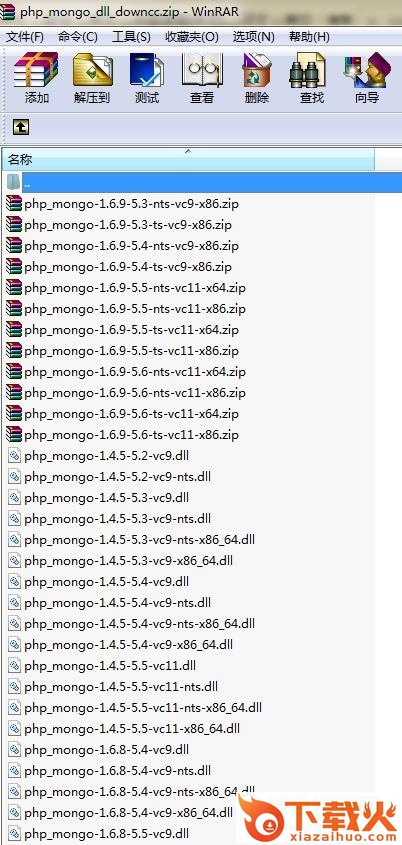The height and width of the screenshot is (845, 402).
Task: Open the Favorites (收藏夹) menu
Action: coord(192,37)
